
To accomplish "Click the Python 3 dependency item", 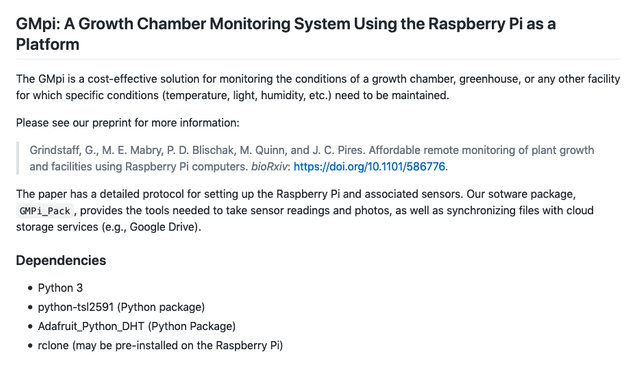I will (x=60, y=288).
